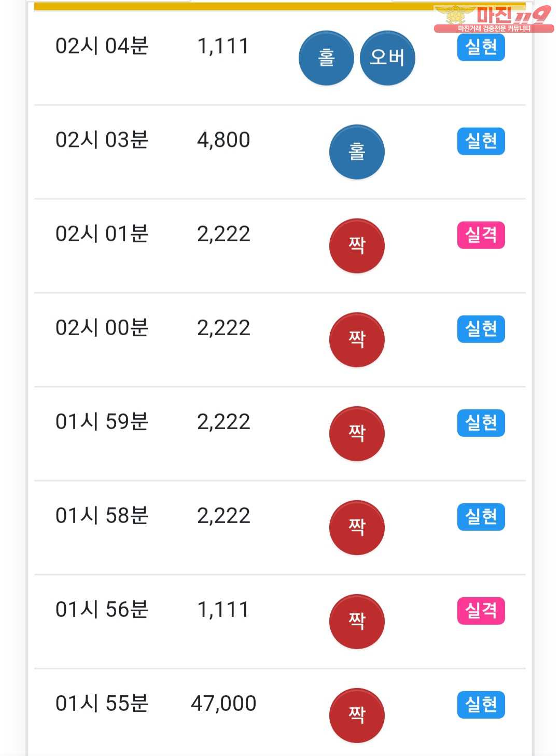The width and height of the screenshot is (560, 756).
Task: Click the 홀 circle in 02시 04분 row
Action: point(326,58)
